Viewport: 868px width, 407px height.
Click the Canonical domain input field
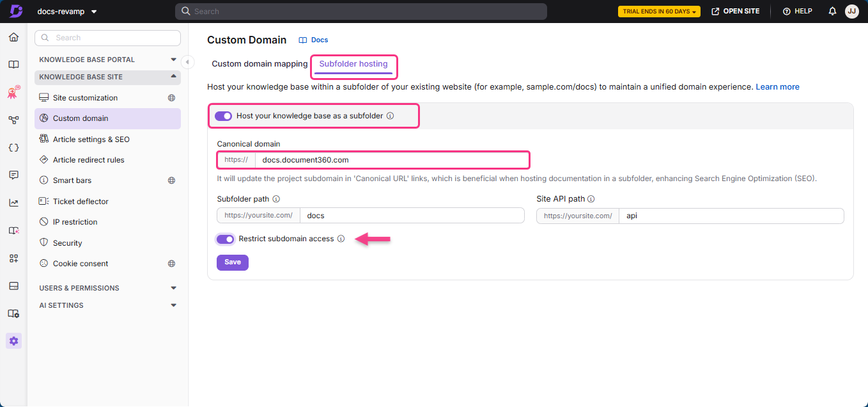tap(392, 160)
